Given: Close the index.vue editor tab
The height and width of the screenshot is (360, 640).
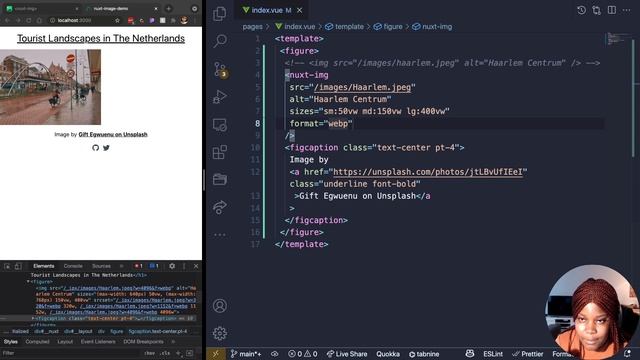Looking at the screenshot, I should pos(300,10).
